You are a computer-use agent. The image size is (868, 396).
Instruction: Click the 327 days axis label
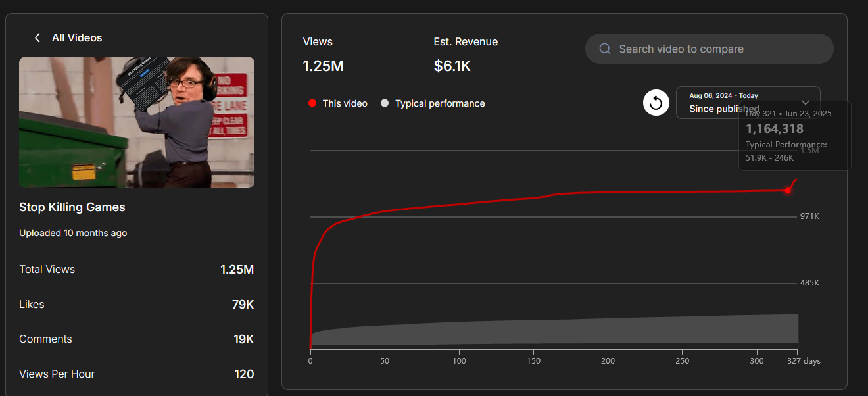click(804, 361)
